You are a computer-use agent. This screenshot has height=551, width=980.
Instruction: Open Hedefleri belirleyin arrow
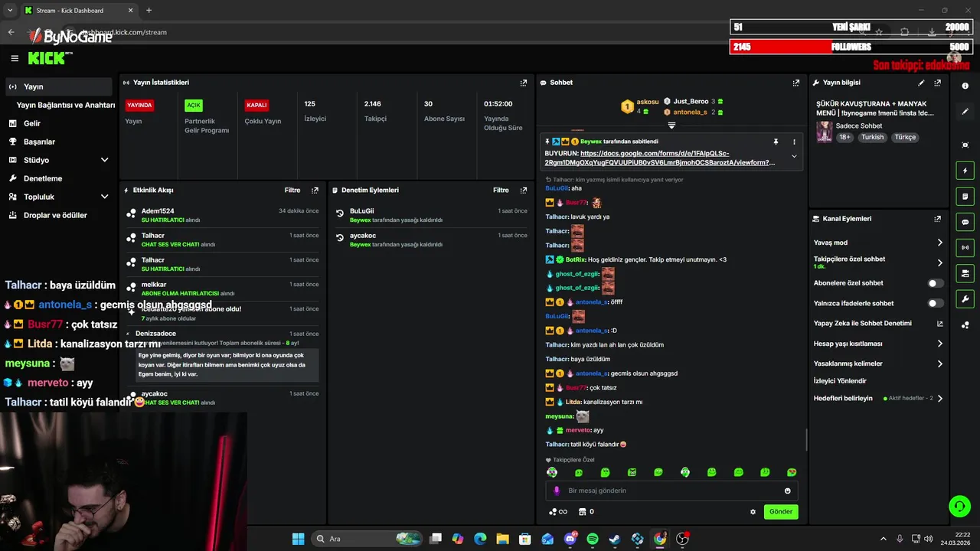click(940, 399)
